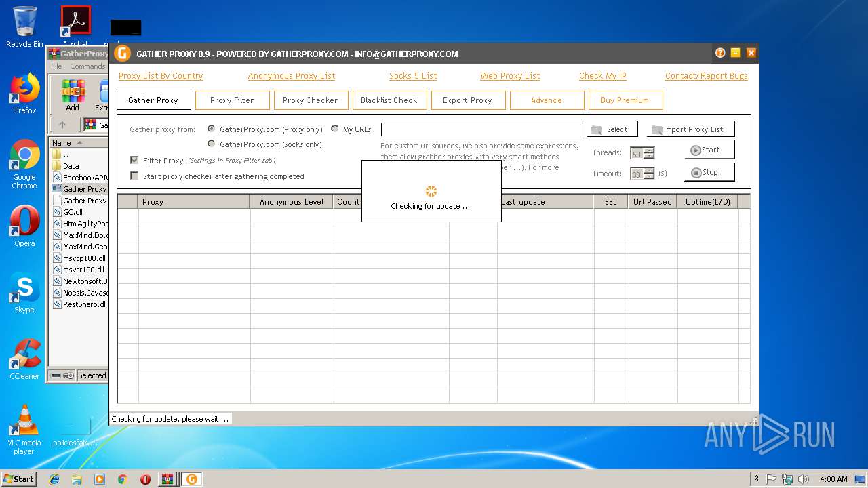Click Import Proxy List button
Screen dimensions: 868x488
690,129
